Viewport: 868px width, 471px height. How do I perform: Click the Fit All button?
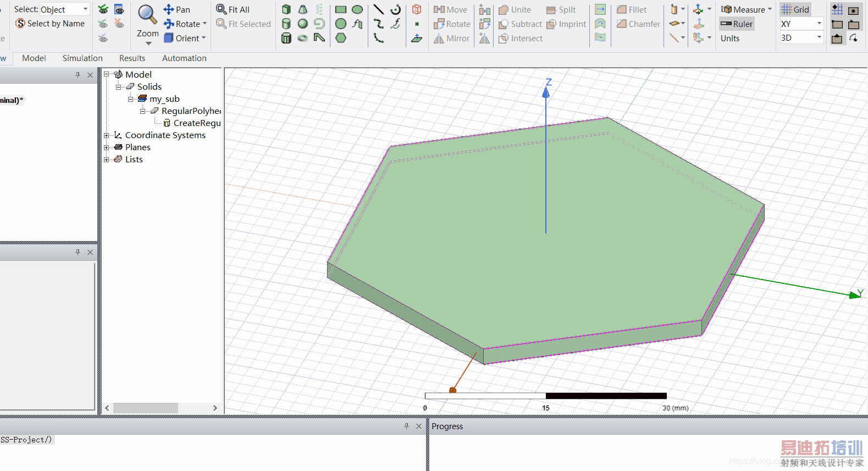coord(233,9)
